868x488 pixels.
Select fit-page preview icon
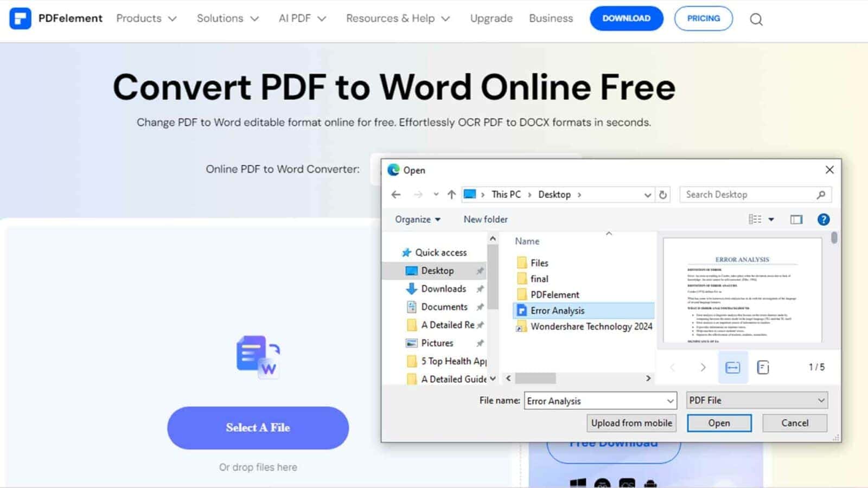763,368
